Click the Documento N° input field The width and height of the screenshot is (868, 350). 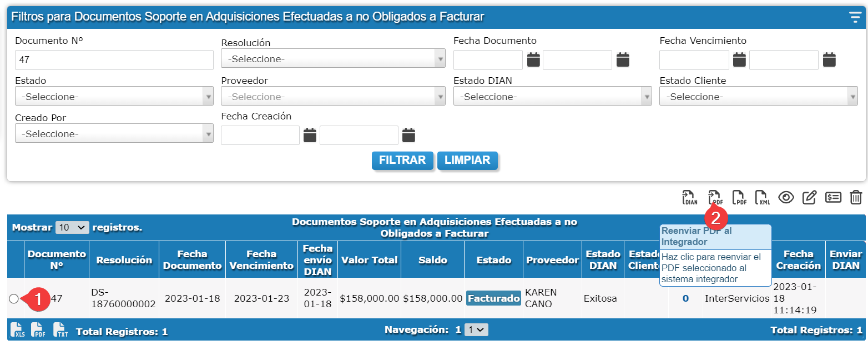[114, 60]
